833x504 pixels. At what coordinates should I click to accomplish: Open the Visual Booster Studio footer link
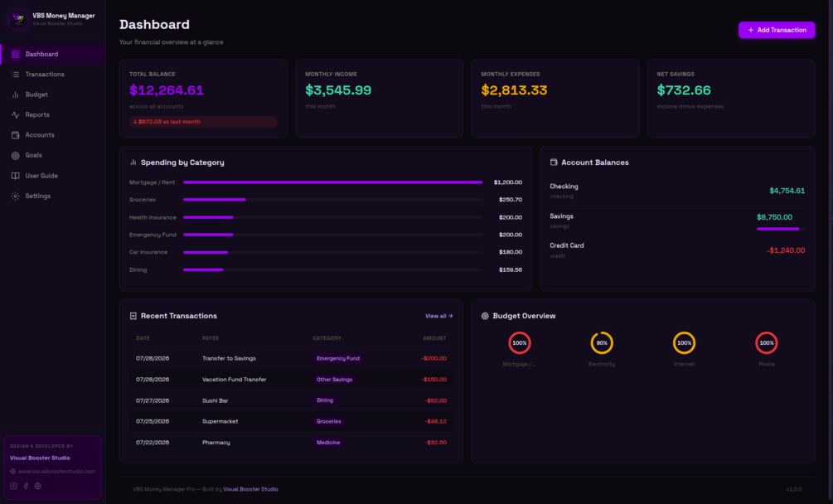coord(251,489)
